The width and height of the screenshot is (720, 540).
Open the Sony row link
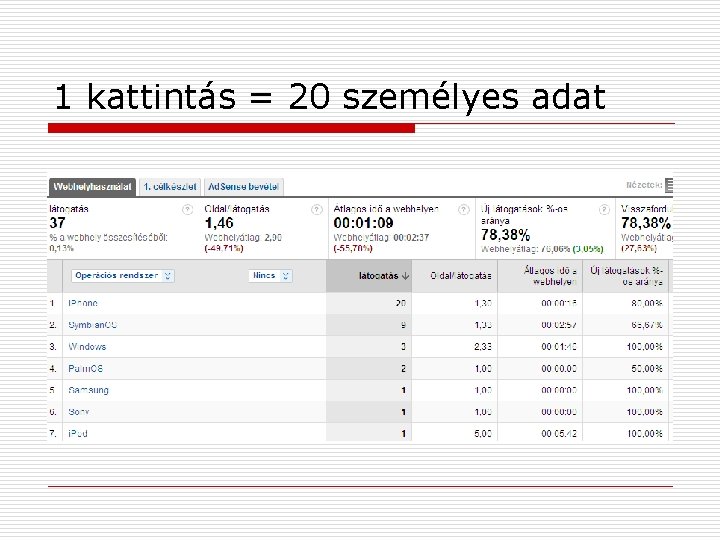(79, 412)
